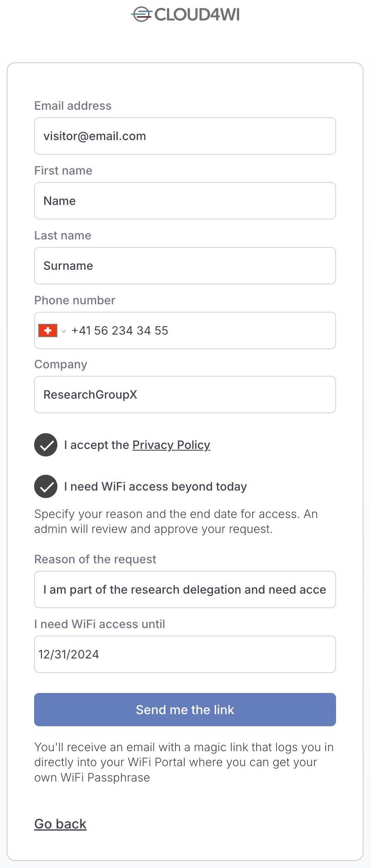
Task: Click the "I need WiFi access until" label
Action: 100,624
